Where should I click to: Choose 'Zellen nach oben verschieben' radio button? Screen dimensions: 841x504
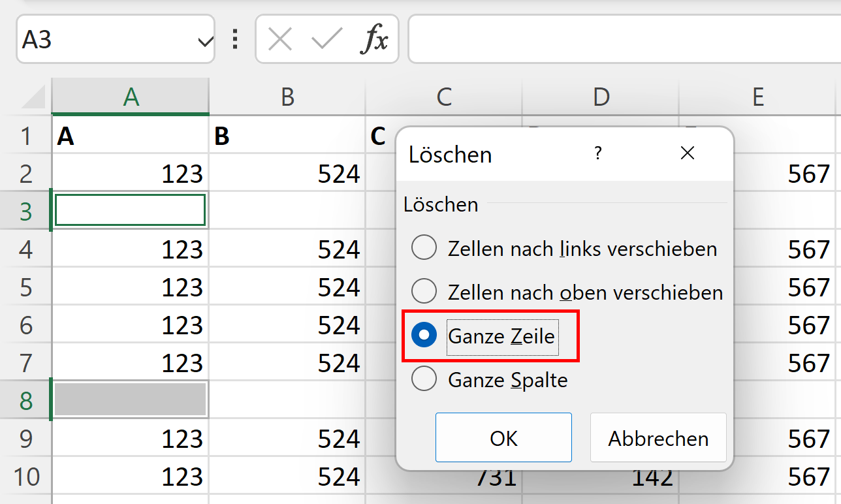(x=424, y=292)
